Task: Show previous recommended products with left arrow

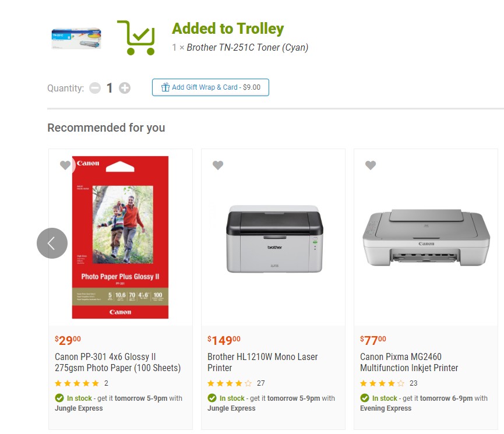Action: (52, 243)
